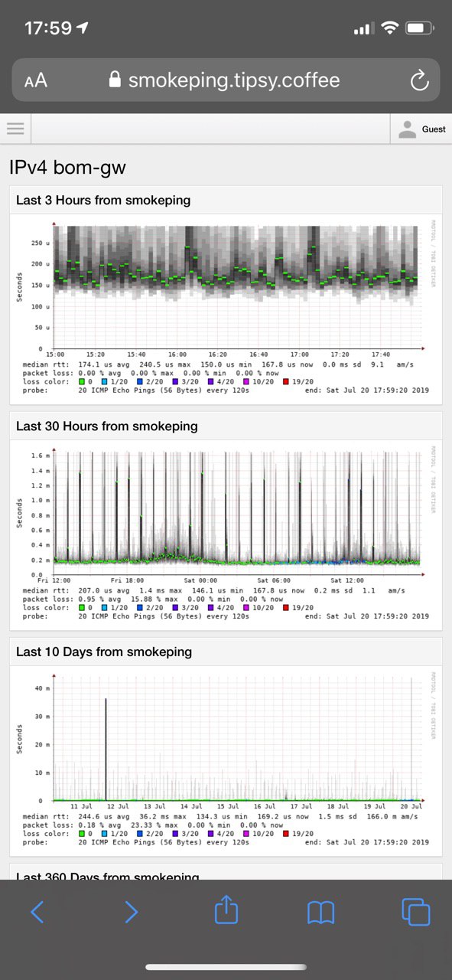Screen dimensions: 452x980
Task: Tap the Guest label in header
Action: pyautogui.click(x=434, y=129)
